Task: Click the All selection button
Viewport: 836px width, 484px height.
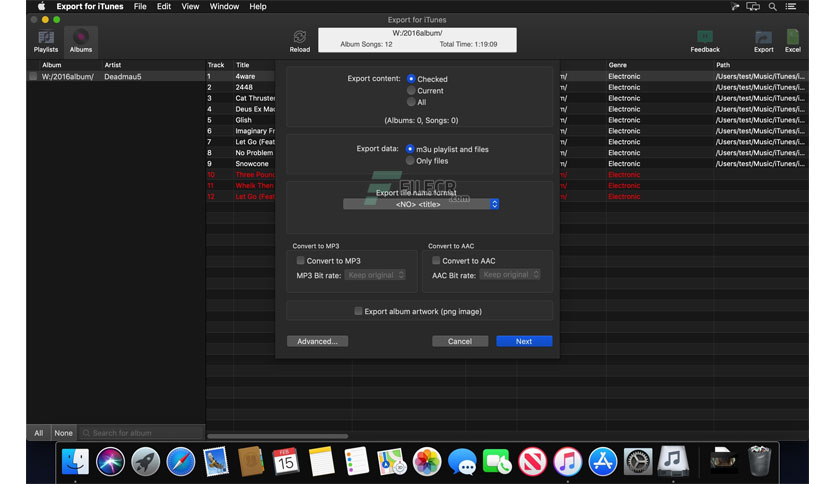Action: coord(38,433)
